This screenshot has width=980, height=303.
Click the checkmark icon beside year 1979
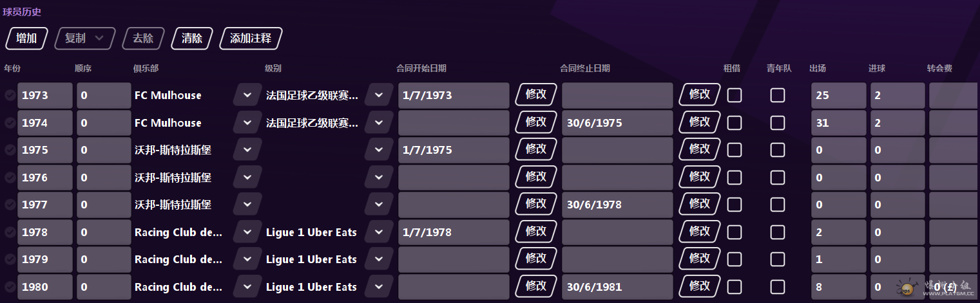10,259
